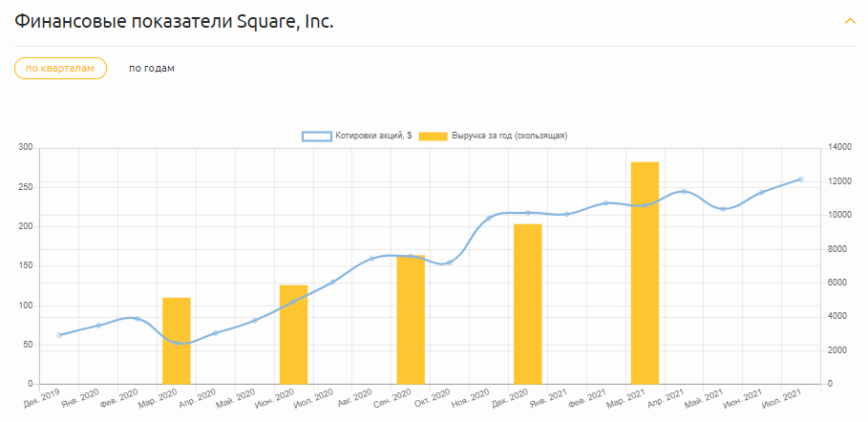Click the 'Финансовые показатели Square, Inc.' heading
868x422 pixels.
pyautogui.click(x=174, y=21)
